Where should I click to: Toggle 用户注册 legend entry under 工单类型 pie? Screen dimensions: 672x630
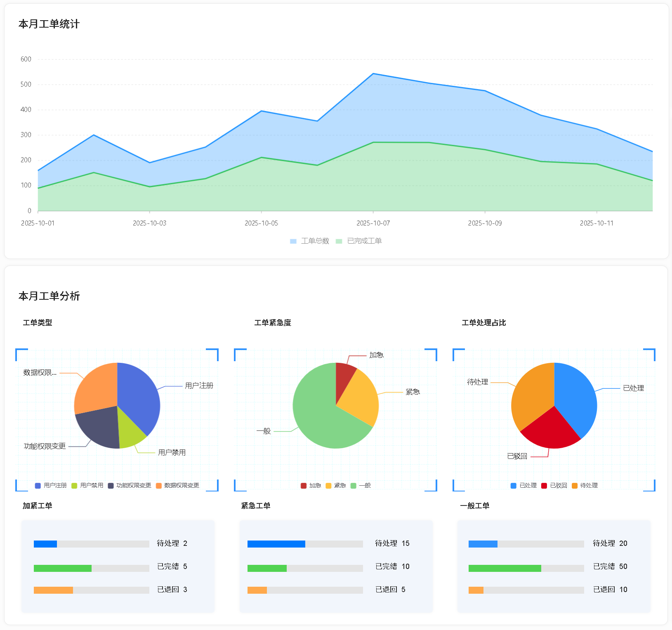point(51,486)
